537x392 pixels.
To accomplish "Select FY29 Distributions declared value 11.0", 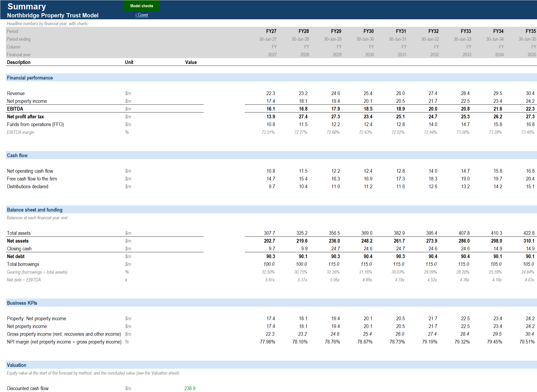I will coord(335,187).
